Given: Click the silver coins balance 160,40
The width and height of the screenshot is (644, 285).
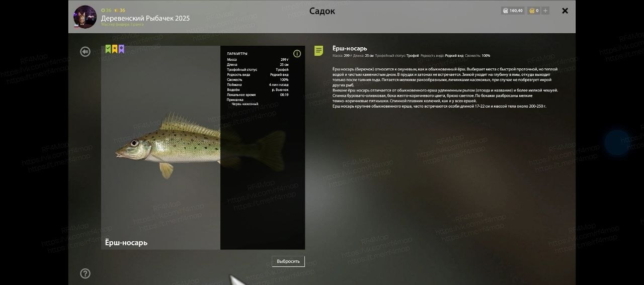Looking at the screenshot, I should tap(513, 11).
